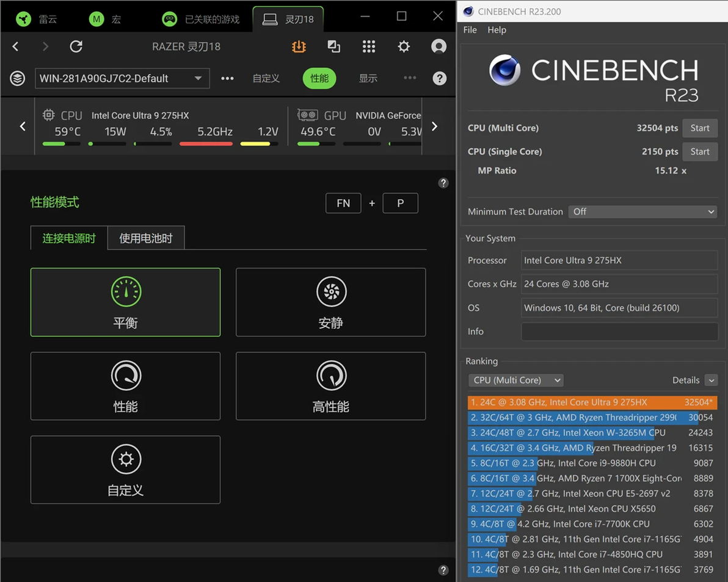The image size is (728, 582).
Task: Open Synapse settings gear
Action: (x=404, y=46)
